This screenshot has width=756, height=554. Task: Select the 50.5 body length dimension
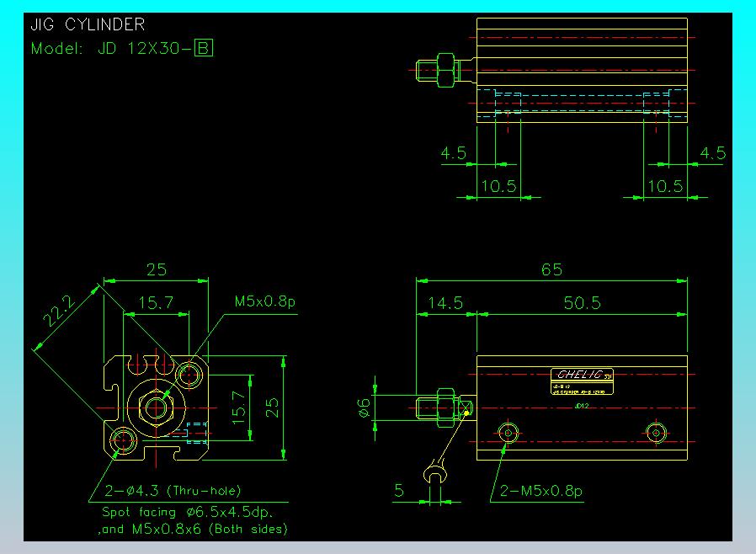(x=583, y=303)
